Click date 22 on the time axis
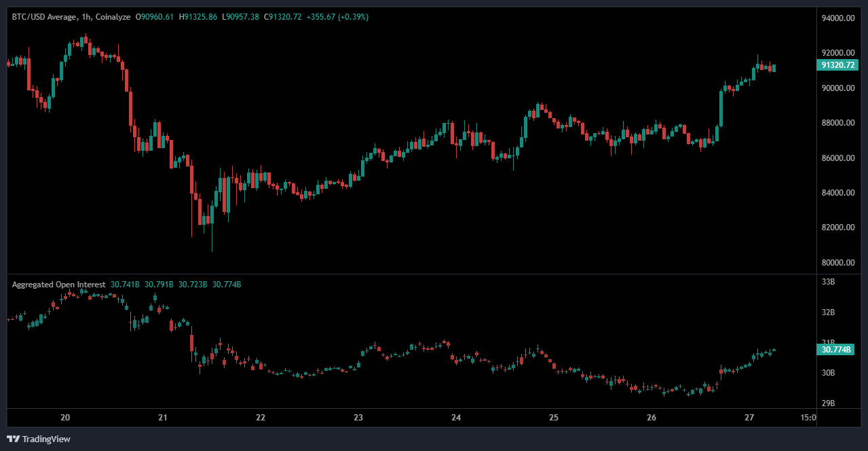 pyautogui.click(x=261, y=418)
